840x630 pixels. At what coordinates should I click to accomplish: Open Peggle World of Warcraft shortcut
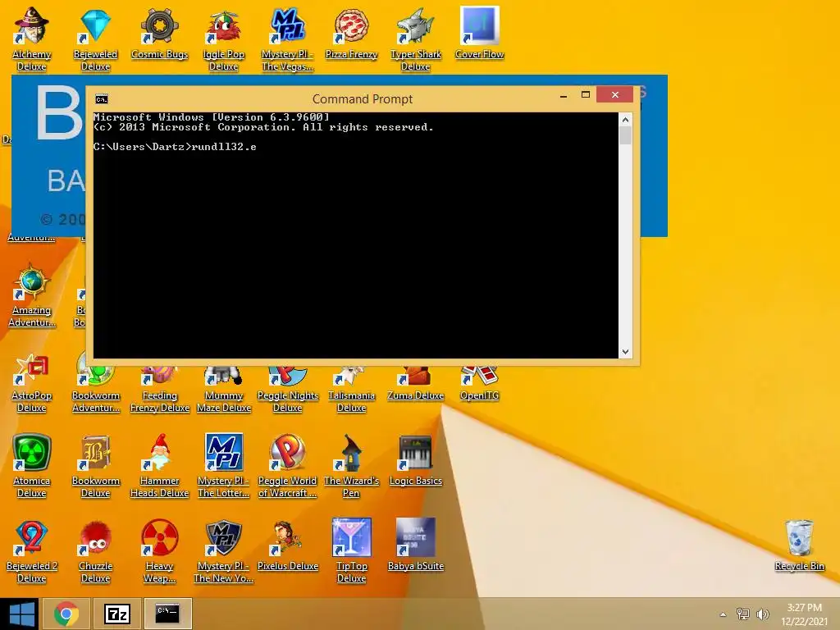point(287,465)
